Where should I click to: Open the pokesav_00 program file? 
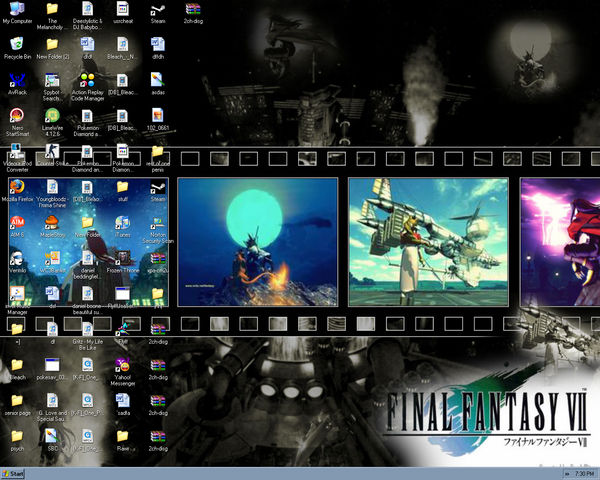52,368
